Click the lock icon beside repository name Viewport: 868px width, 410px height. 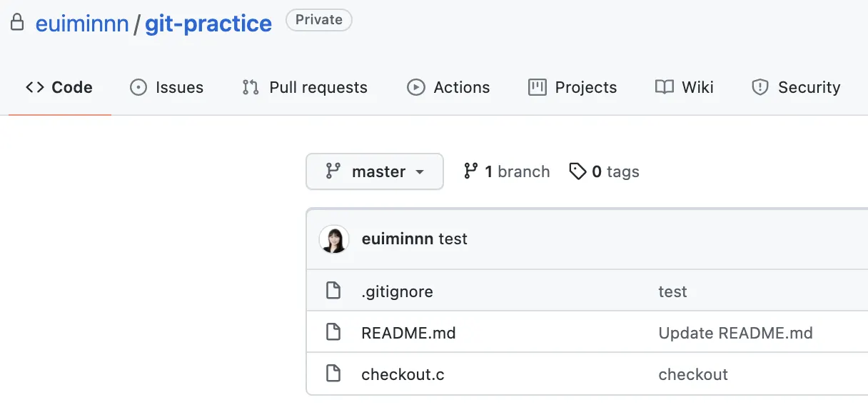click(17, 23)
